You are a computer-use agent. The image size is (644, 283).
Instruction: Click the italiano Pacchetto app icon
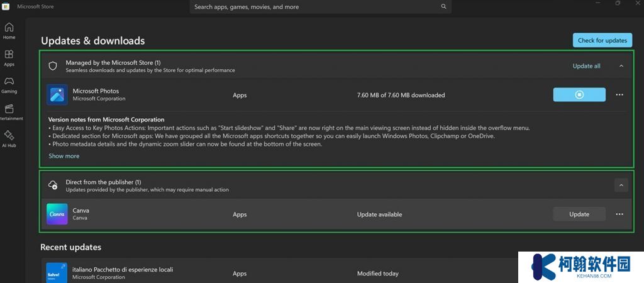[x=57, y=272]
